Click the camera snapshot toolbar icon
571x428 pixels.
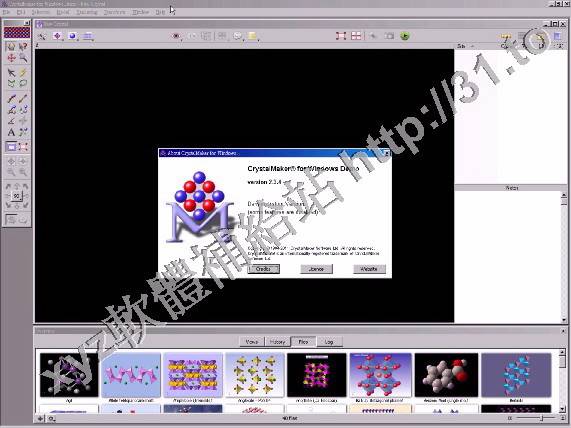[389, 36]
